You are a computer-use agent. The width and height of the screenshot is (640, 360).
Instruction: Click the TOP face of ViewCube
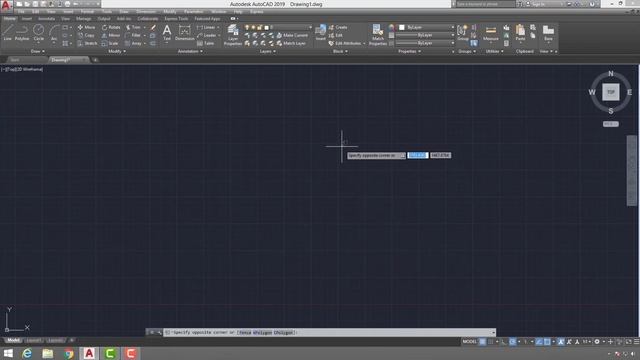pos(611,92)
